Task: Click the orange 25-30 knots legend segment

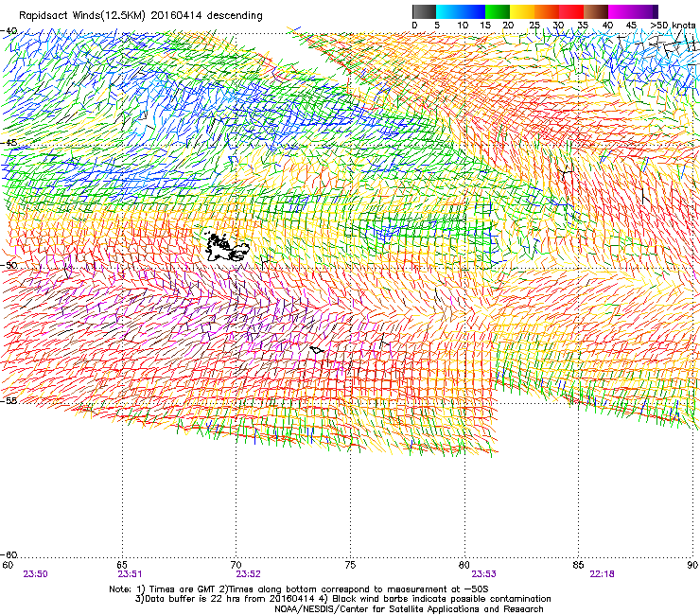Action: coord(547,11)
